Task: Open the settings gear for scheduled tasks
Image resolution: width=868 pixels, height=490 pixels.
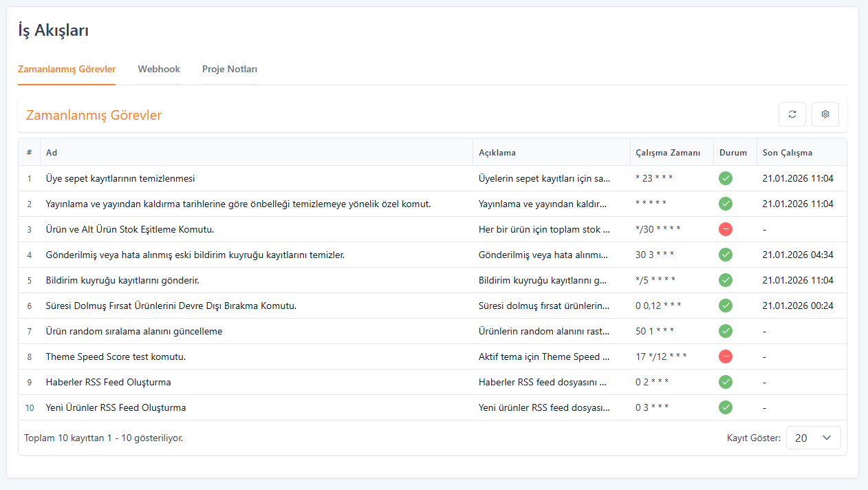Action: tap(825, 114)
